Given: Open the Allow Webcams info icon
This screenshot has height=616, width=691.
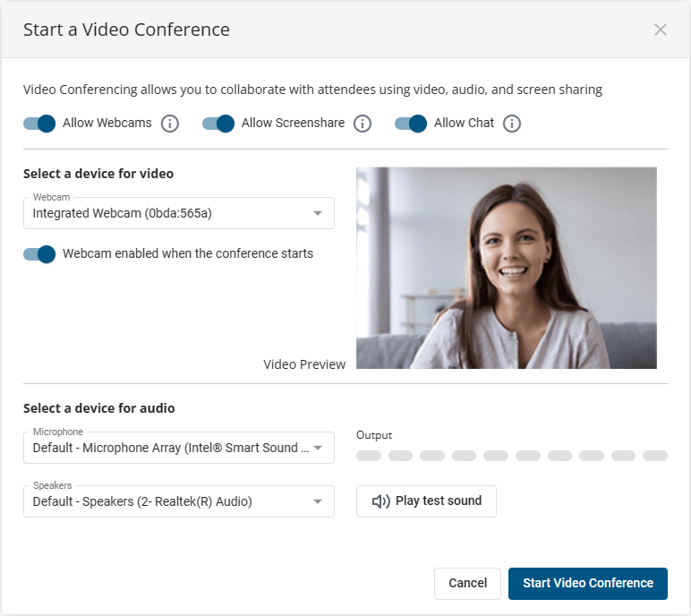Looking at the screenshot, I should click(170, 124).
